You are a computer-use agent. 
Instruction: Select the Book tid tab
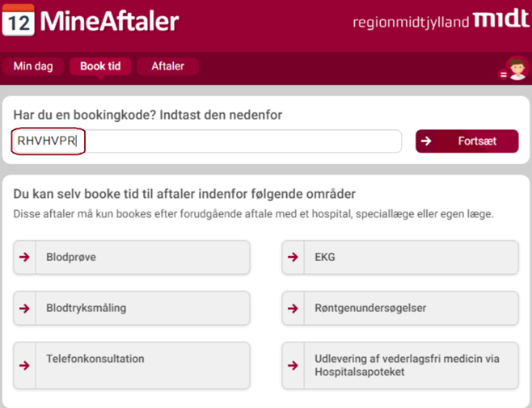(x=99, y=66)
